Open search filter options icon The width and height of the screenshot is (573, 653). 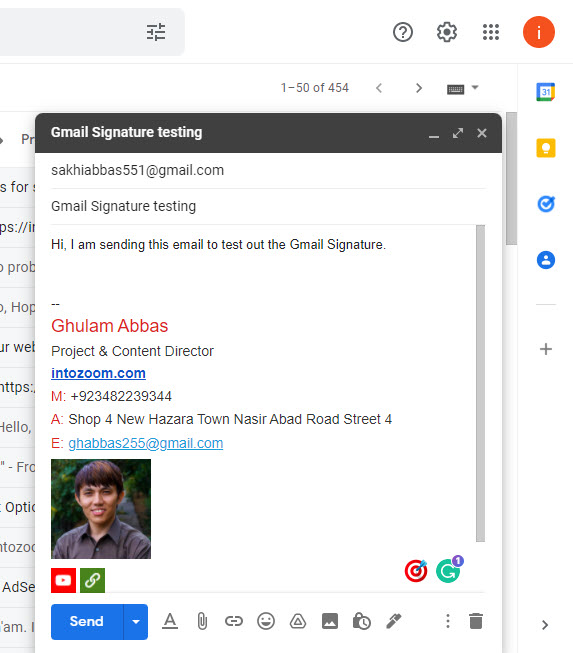(156, 32)
